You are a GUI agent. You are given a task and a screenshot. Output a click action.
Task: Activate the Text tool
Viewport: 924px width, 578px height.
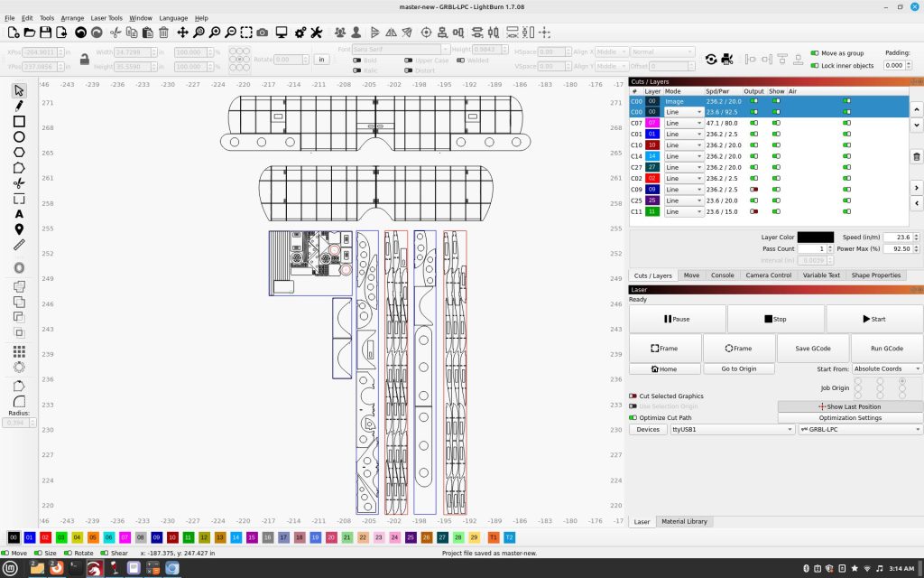pos(19,214)
